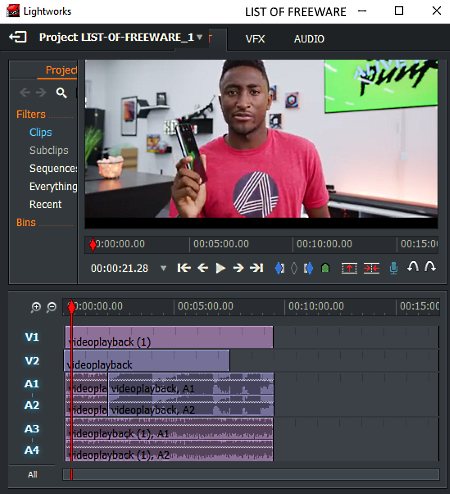450x494 pixels.
Task: Click the Filters heading
Action: tap(31, 114)
